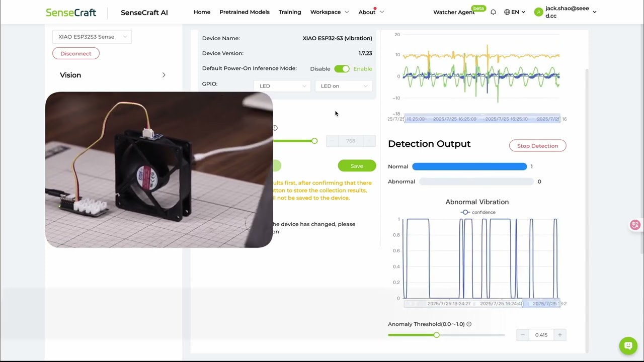Expand the Workspace menu

(x=330, y=12)
